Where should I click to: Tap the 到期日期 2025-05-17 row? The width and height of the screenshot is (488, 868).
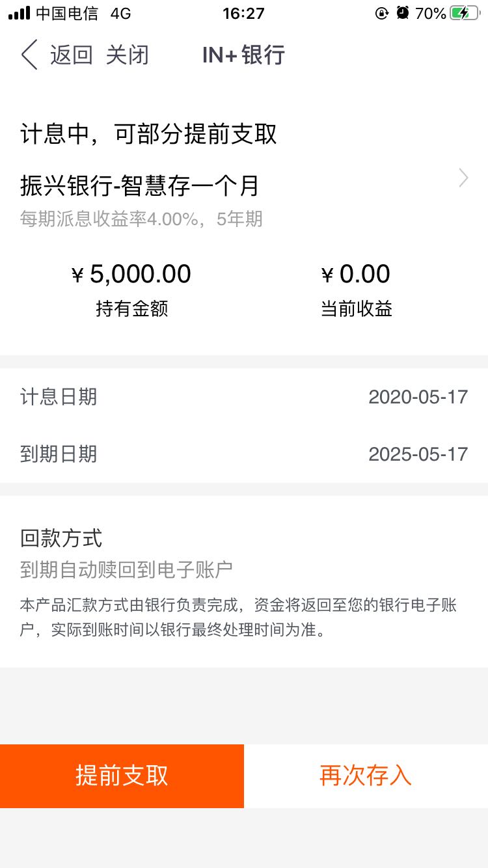pyautogui.click(x=244, y=454)
